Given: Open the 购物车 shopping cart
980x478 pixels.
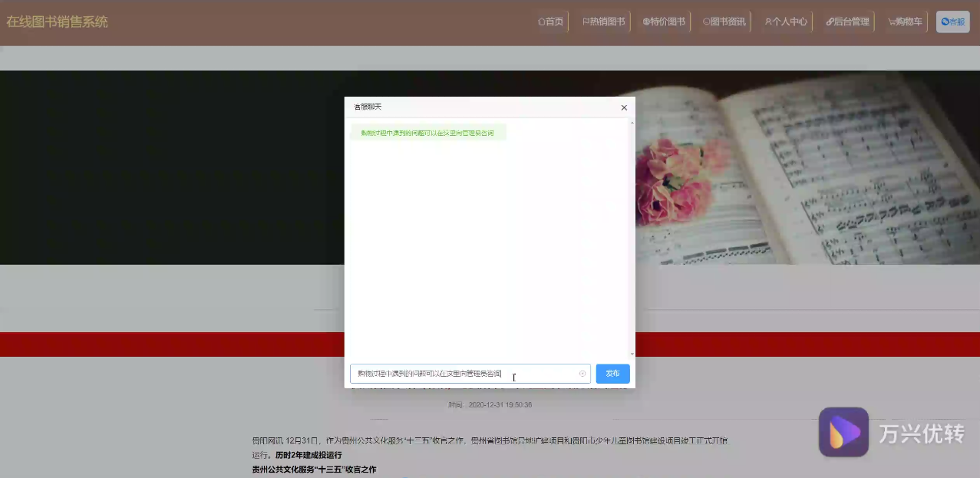Looking at the screenshot, I should click(x=906, y=21).
